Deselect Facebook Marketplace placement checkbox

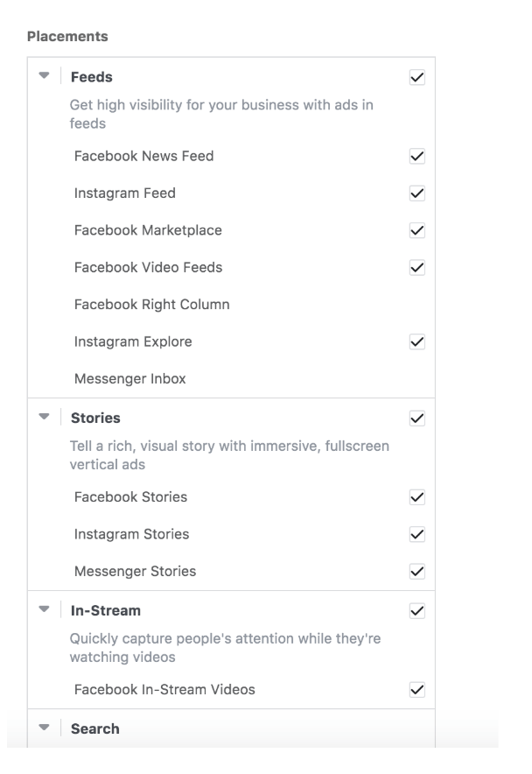(x=416, y=231)
